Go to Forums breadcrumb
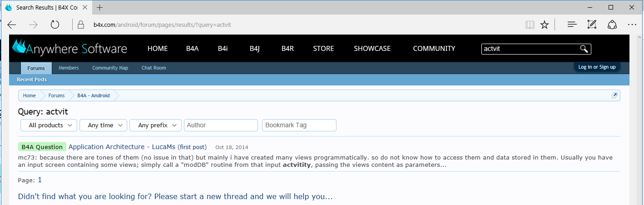The height and width of the screenshot is (205, 644). pos(57,95)
